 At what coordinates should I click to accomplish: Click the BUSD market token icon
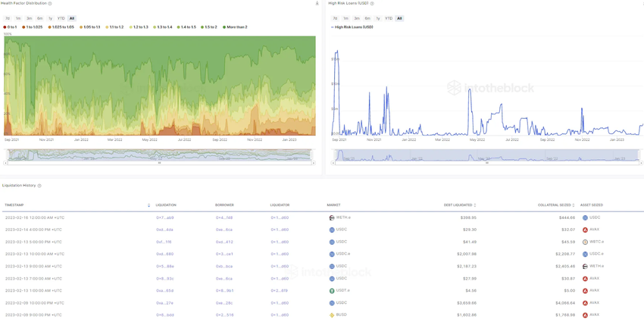coord(332,314)
